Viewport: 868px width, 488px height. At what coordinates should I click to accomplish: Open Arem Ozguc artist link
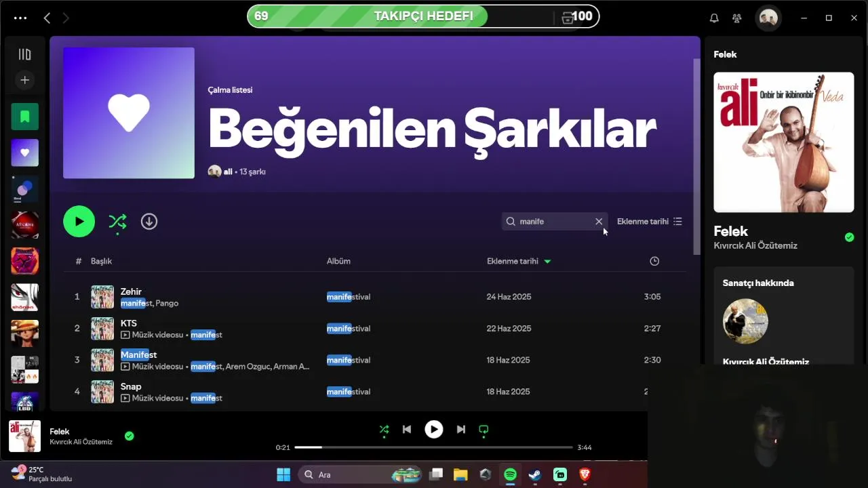(248, 367)
